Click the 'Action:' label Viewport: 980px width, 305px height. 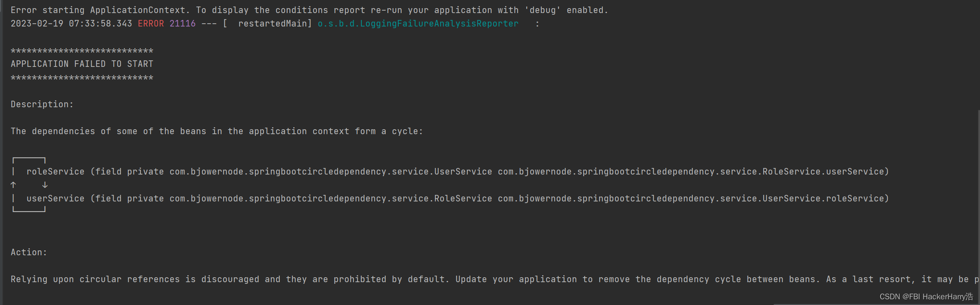click(x=29, y=252)
